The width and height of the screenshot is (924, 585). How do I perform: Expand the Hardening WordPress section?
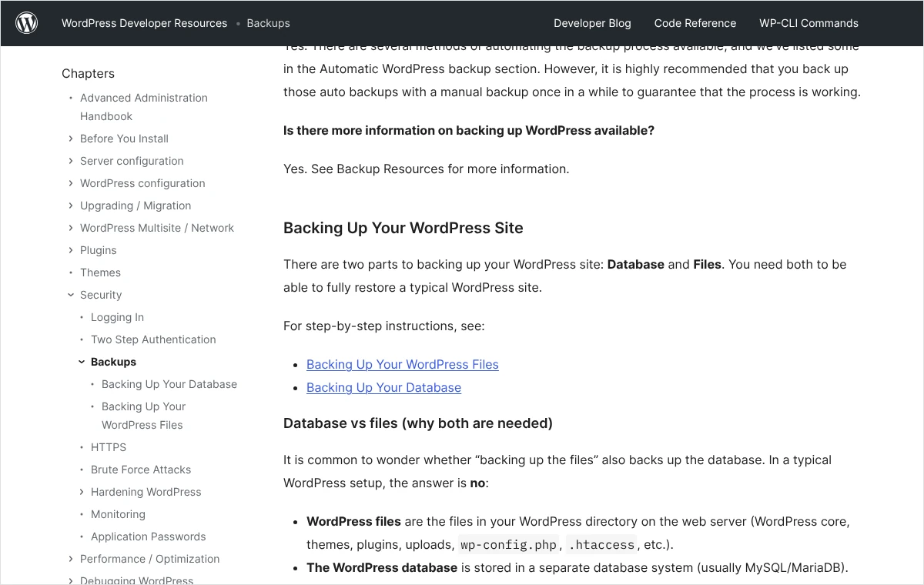[x=82, y=492]
